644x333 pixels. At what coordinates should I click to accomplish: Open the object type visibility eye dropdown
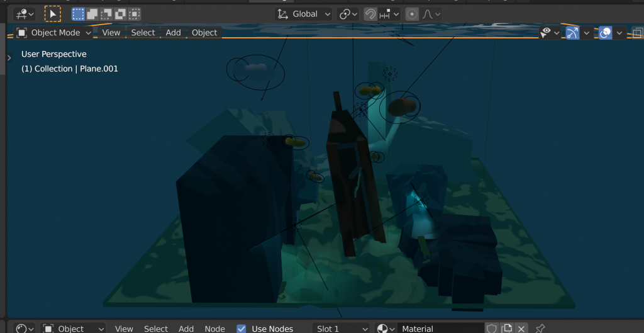coord(550,33)
